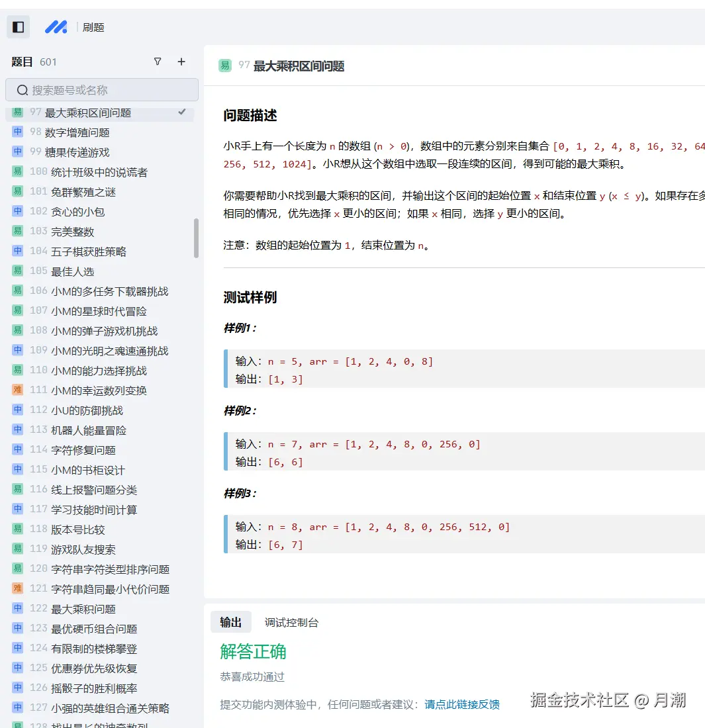Toggle the solved checkmark on problem 97
705x728 pixels.
tap(182, 113)
